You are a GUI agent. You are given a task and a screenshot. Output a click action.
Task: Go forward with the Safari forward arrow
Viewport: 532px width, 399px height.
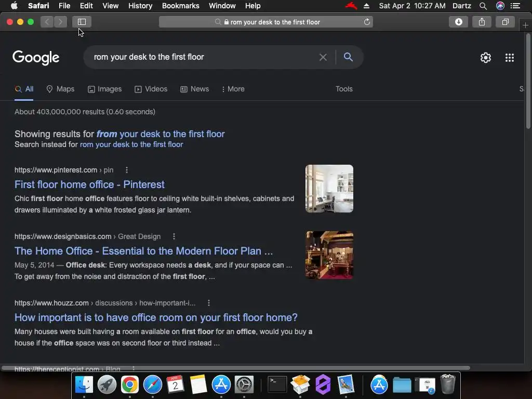pyautogui.click(x=60, y=22)
